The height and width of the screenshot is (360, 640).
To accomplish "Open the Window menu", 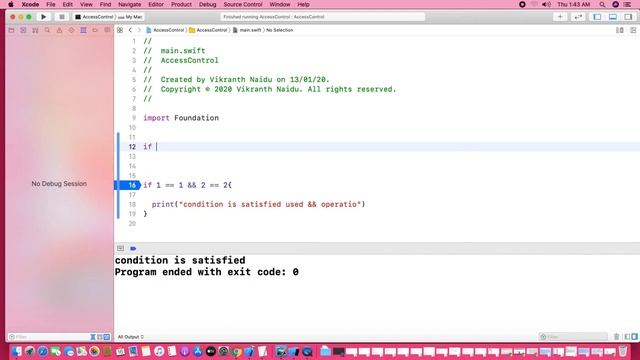I will (280, 4).
